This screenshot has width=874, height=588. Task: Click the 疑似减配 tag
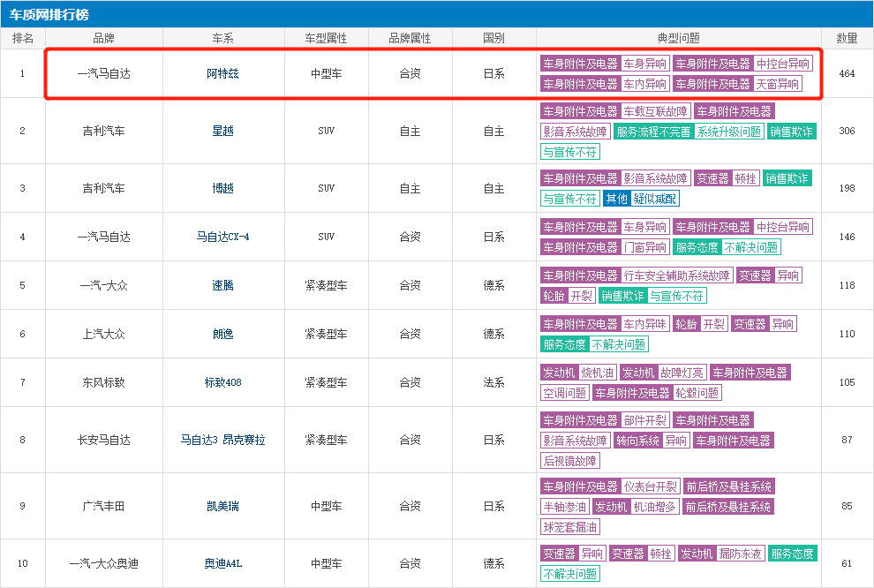tap(655, 199)
